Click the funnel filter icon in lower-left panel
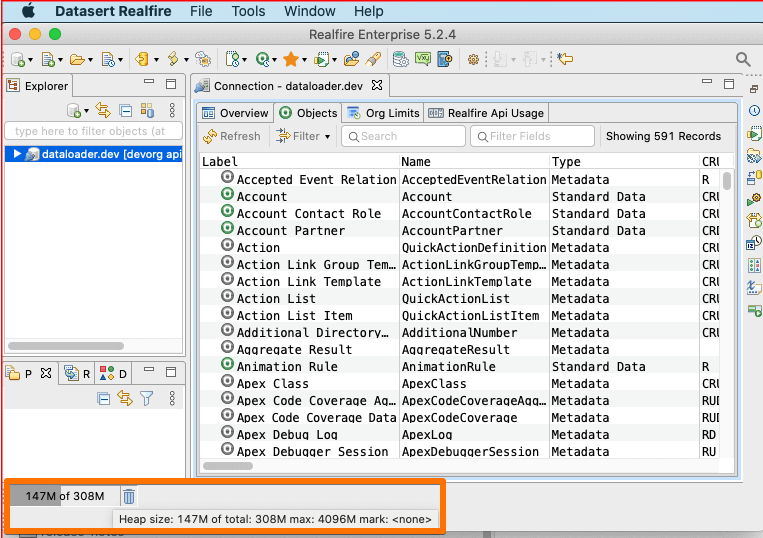 tap(146, 398)
